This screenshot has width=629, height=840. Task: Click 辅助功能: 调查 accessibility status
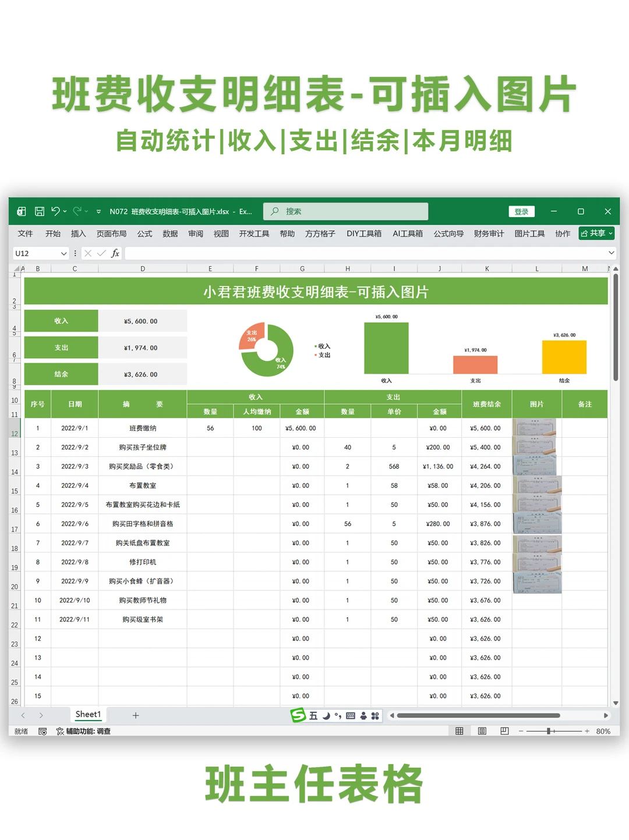click(83, 731)
